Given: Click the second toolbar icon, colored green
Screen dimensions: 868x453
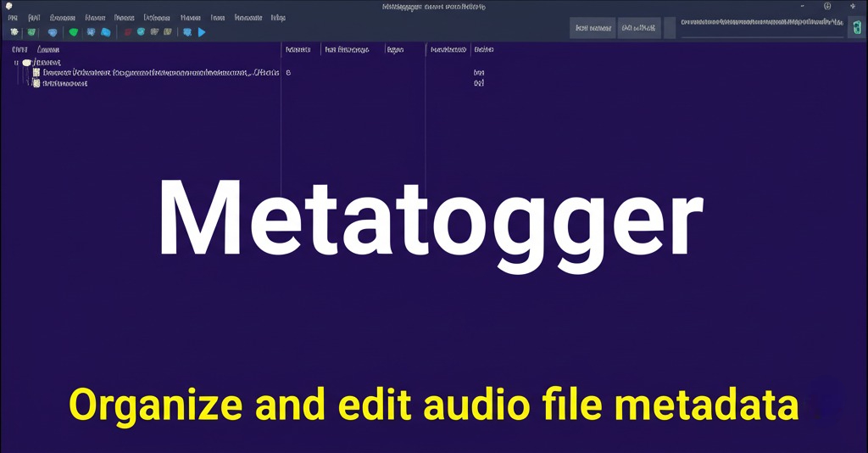Looking at the screenshot, I should click(x=32, y=32).
